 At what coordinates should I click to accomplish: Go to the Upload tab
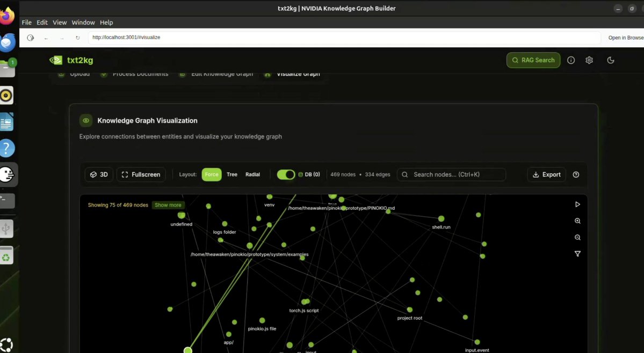coord(74,74)
